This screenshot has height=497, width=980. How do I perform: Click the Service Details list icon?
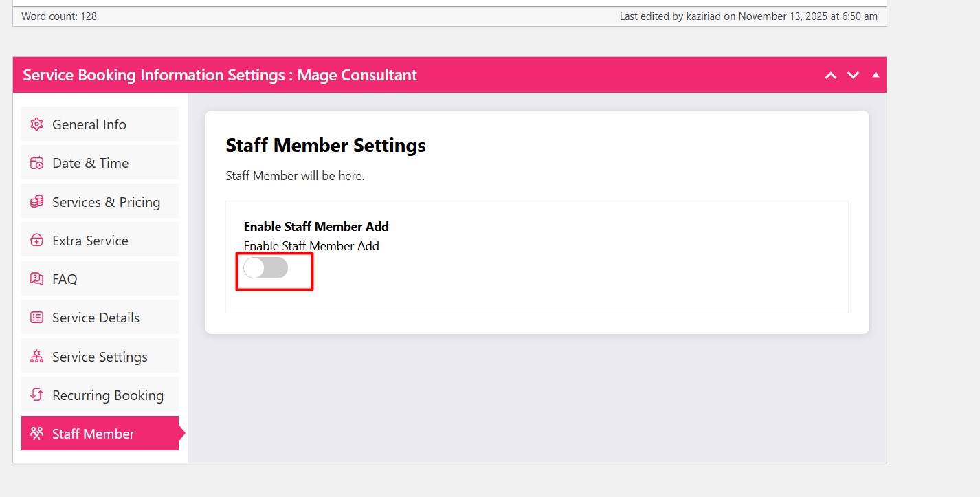36,318
